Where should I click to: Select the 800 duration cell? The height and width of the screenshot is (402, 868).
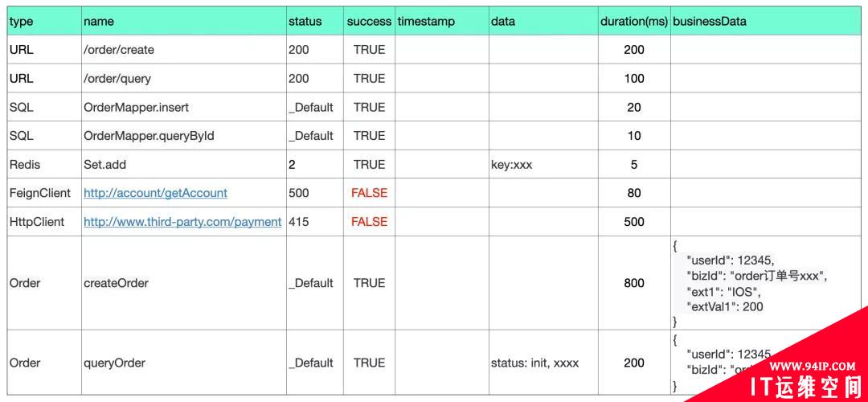pos(634,283)
